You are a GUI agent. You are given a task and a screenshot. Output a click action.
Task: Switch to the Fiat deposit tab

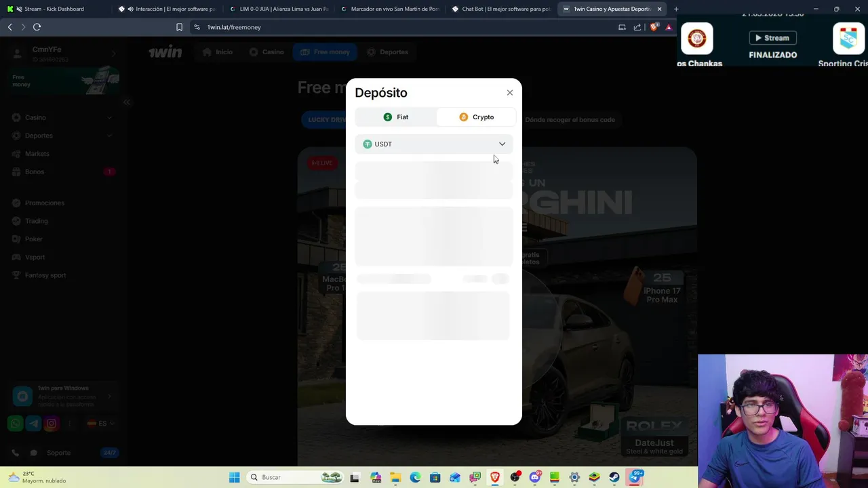[x=396, y=117]
